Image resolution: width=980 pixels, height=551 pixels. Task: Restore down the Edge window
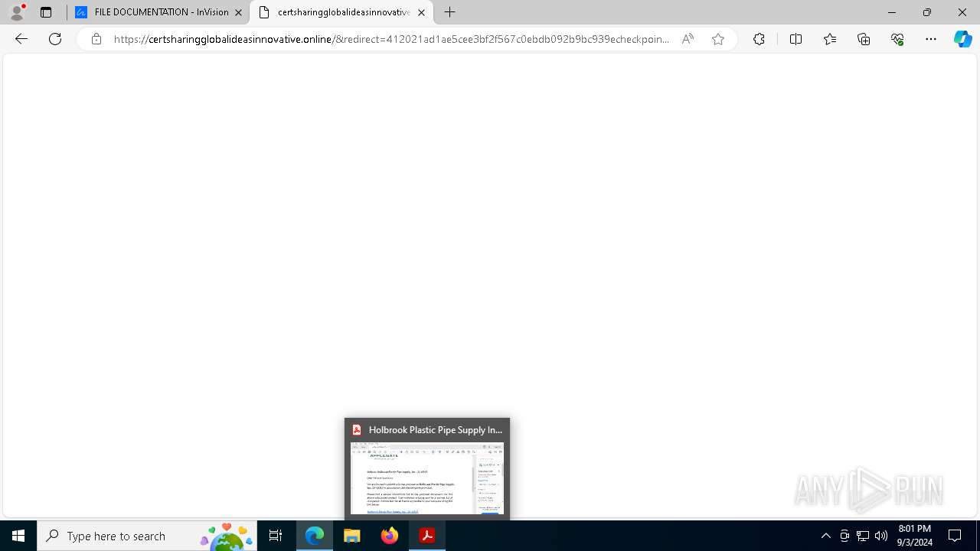[x=926, y=12]
